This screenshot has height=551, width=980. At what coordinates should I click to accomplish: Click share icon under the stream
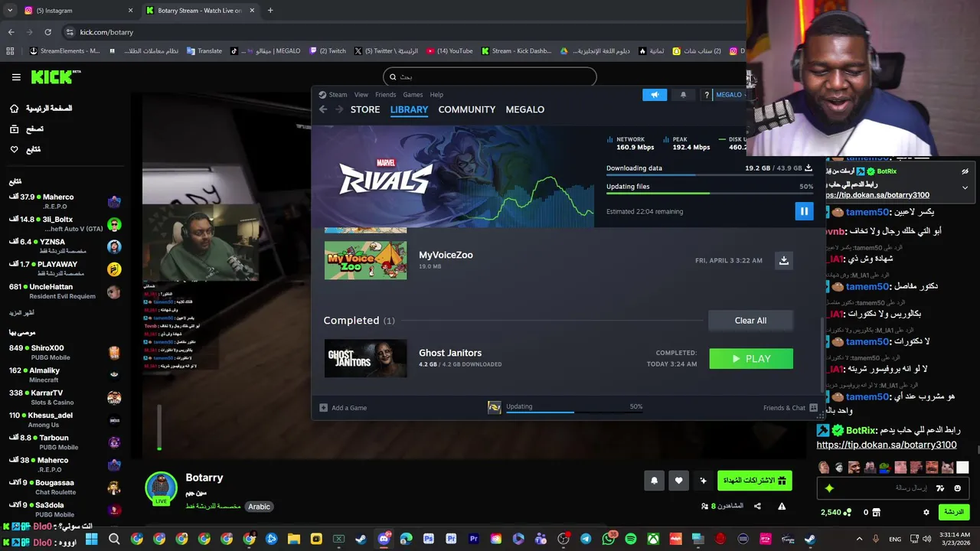(x=757, y=506)
